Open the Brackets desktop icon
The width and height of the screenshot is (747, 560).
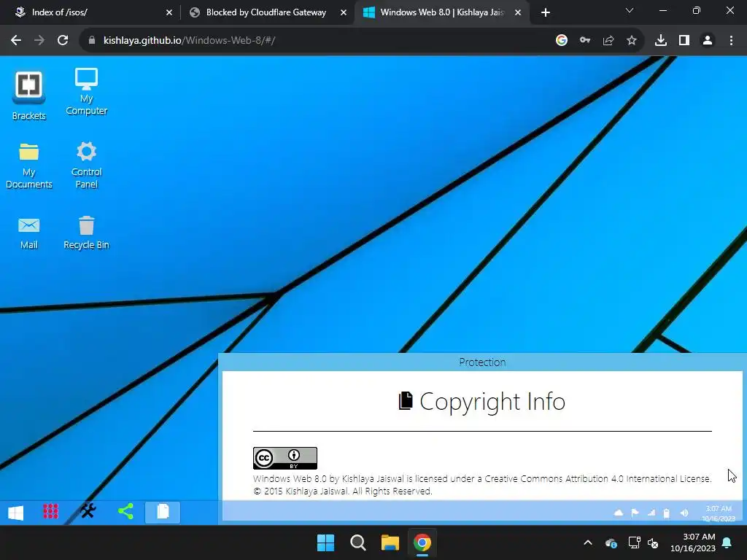(29, 96)
